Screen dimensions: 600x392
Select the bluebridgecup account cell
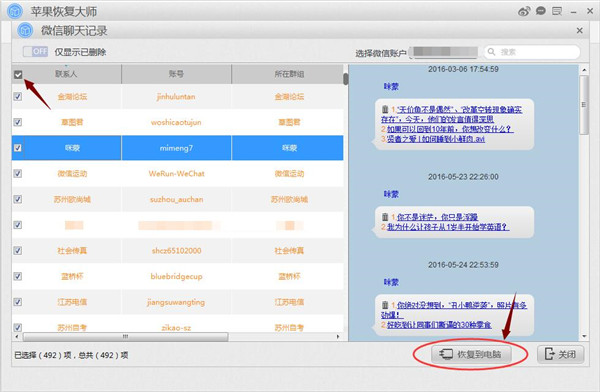(176, 276)
